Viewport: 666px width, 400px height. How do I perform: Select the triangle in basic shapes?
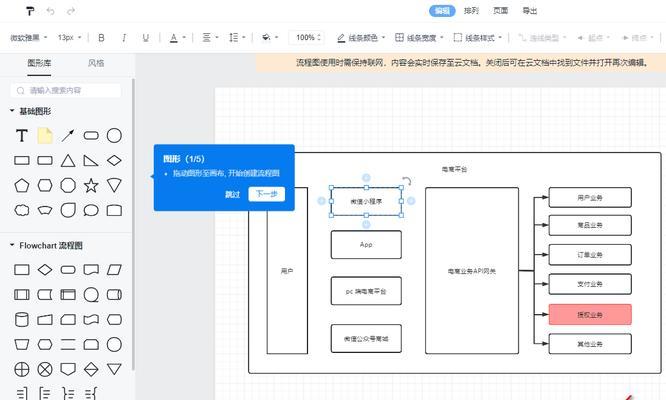coord(68,161)
